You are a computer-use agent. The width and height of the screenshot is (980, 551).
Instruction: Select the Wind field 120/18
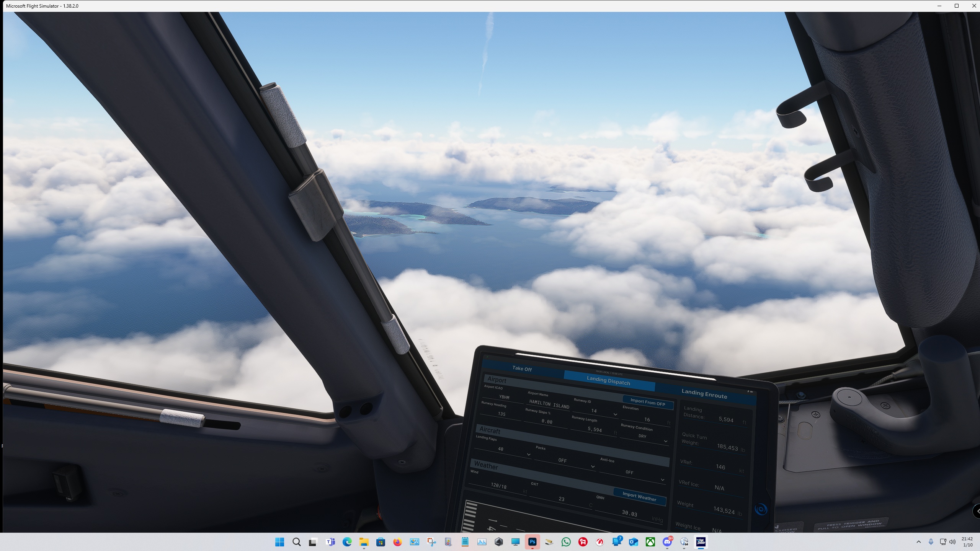click(498, 486)
